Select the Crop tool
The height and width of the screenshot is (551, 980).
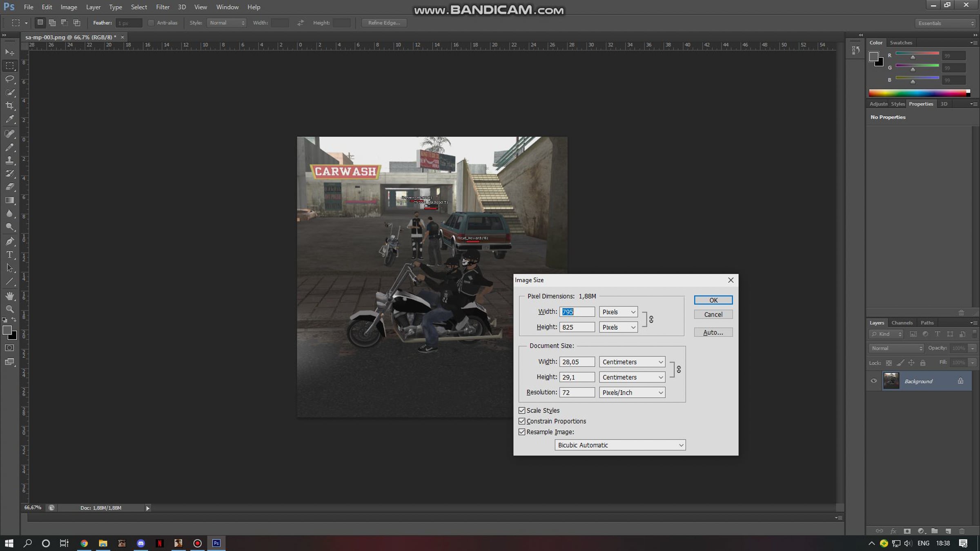pyautogui.click(x=10, y=106)
